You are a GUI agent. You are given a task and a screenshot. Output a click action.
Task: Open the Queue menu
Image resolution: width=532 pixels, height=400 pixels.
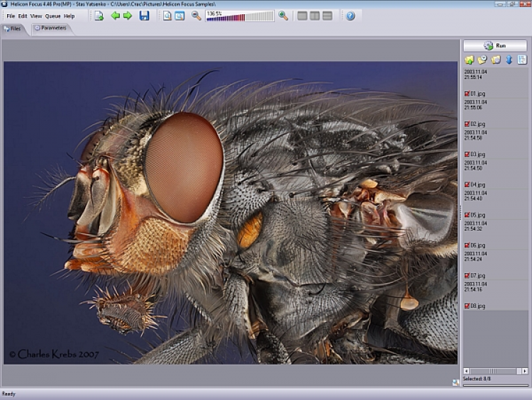[x=52, y=16]
